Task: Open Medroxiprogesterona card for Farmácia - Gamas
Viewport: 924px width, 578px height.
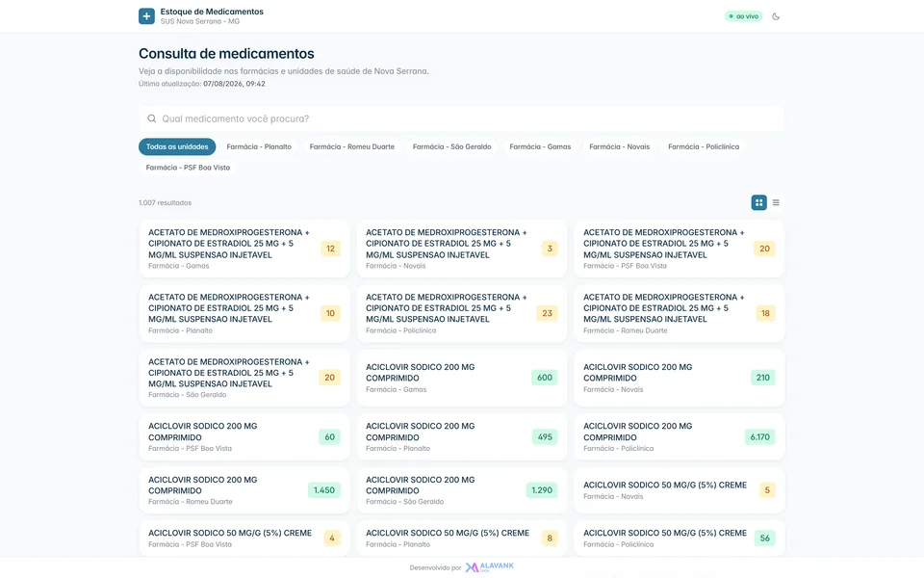Action: click(x=244, y=249)
